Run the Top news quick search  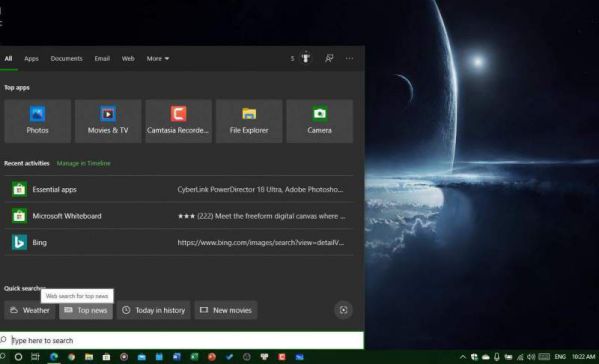click(x=86, y=310)
